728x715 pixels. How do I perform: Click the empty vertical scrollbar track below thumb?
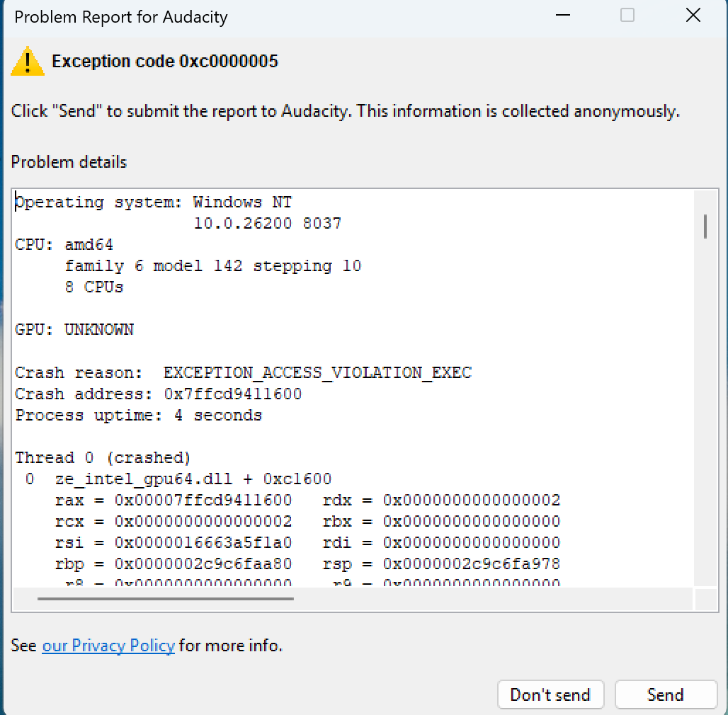tap(705, 425)
